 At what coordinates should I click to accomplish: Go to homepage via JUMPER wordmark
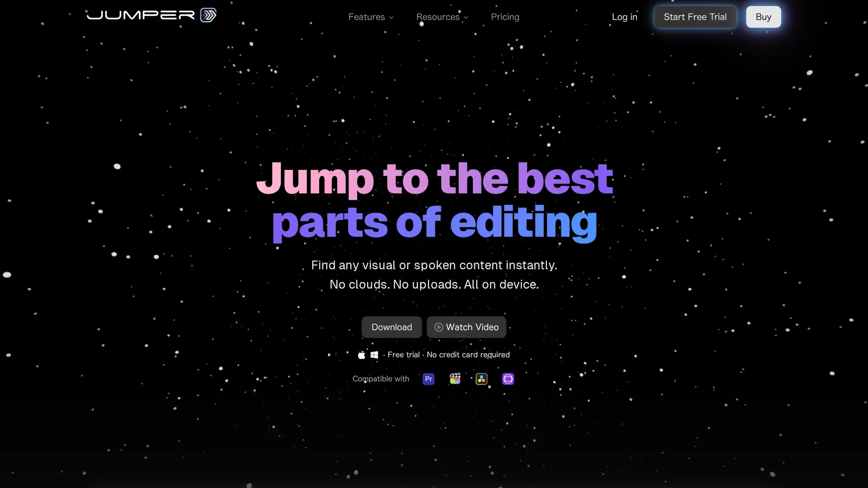(141, 15)
